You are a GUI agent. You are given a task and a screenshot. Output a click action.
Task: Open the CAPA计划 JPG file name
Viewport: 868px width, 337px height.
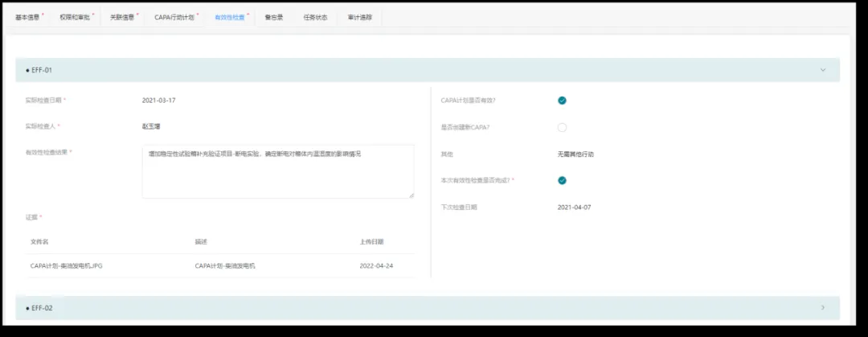(x=67, y=265)
